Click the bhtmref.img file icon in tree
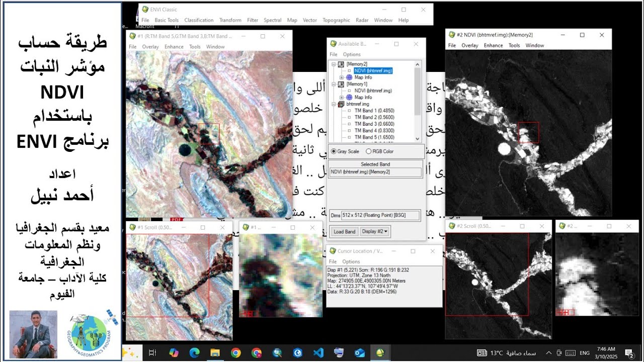This screenshot has width=644, height=362. click(x=341, y=104)
